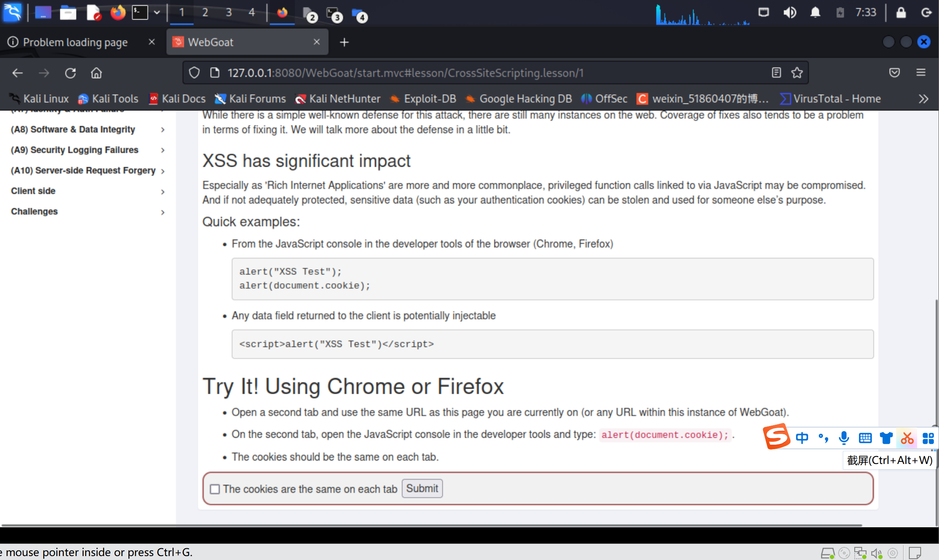
Task: Open the Pocket save icon
Action: [894, 73]
